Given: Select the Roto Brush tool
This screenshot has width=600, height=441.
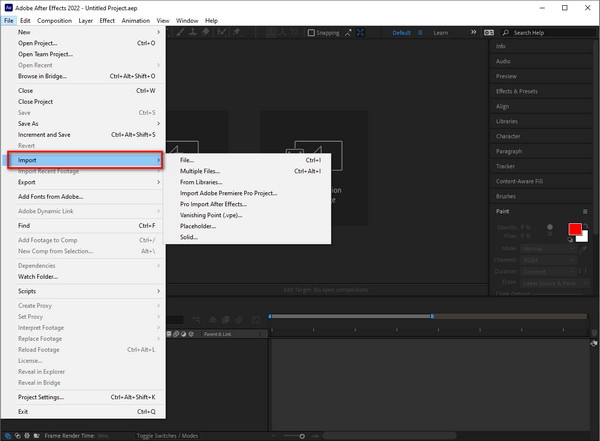Looking at the screenshot, I should coord(222,33).
